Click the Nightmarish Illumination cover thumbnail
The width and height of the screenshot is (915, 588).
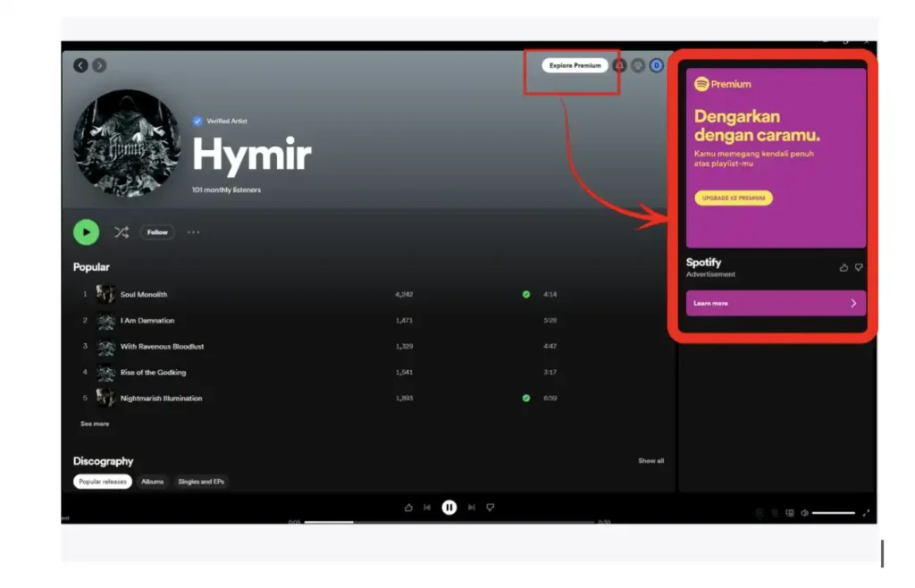[105, 399]
